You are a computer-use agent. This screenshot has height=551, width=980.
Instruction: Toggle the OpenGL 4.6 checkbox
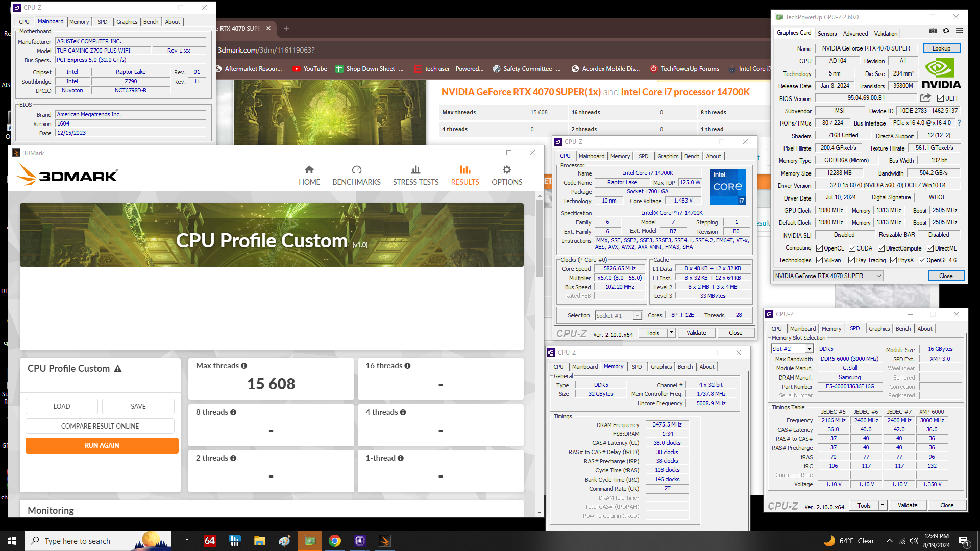point(922,260)
